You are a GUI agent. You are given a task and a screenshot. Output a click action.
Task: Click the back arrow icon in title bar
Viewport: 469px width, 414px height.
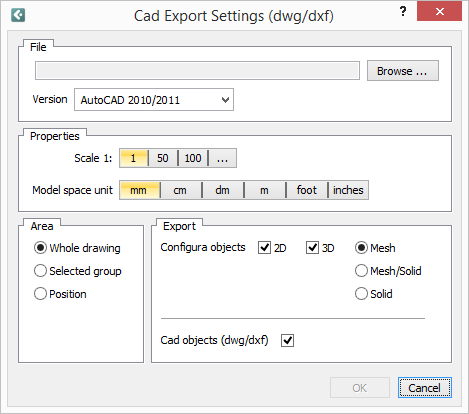click(18, 15)
